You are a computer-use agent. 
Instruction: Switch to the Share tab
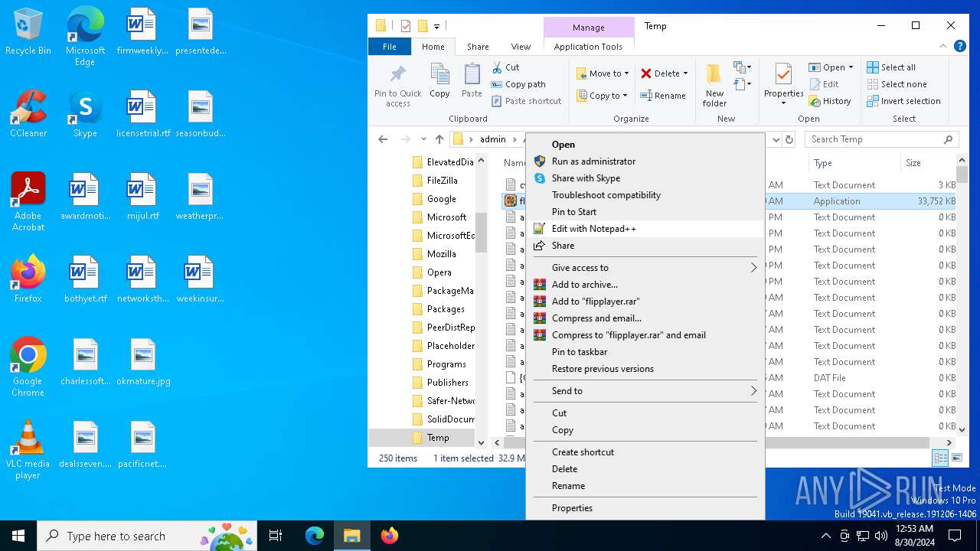pyautogui.click(x=478, y=47)
